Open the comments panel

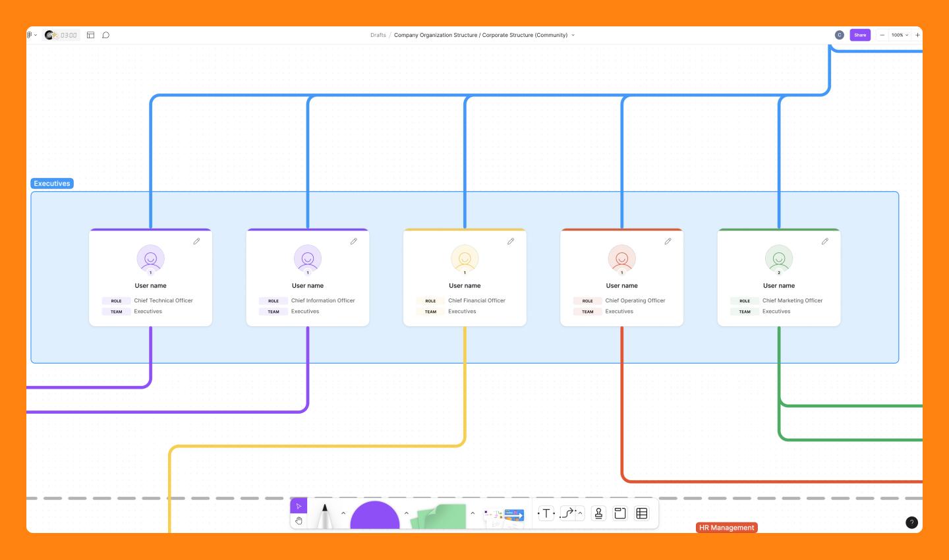[x=106, y=34]
